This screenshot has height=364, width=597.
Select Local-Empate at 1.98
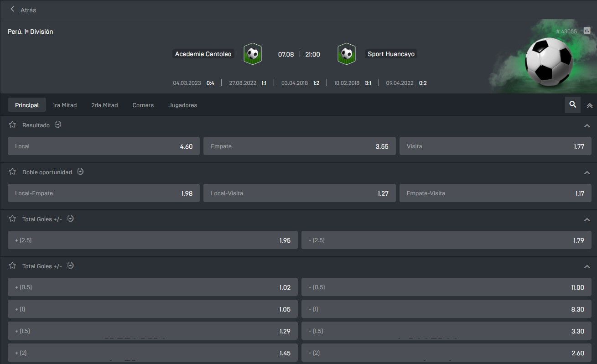point(104,193)
